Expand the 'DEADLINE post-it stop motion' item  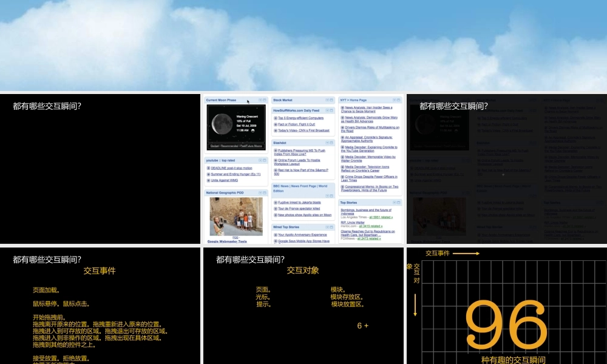(x=208, y=168)
